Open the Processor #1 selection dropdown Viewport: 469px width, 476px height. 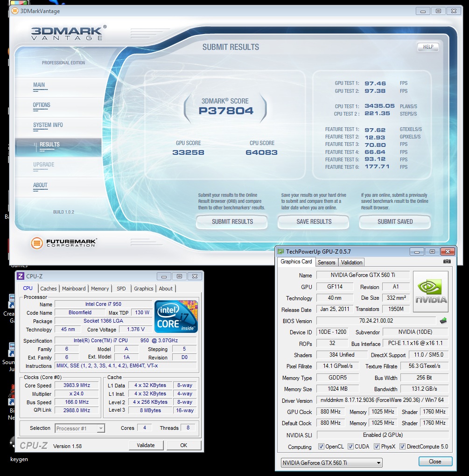tap(80, 428)
